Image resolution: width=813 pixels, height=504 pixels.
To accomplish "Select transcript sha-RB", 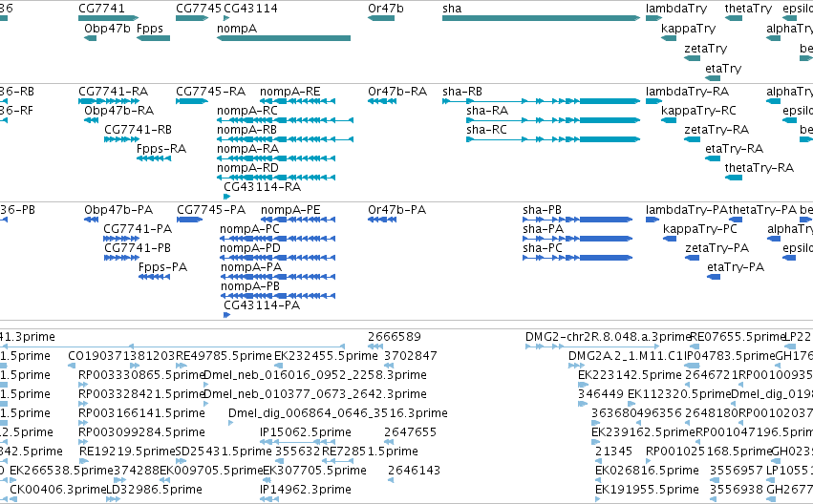I will (x=462, y=92).
